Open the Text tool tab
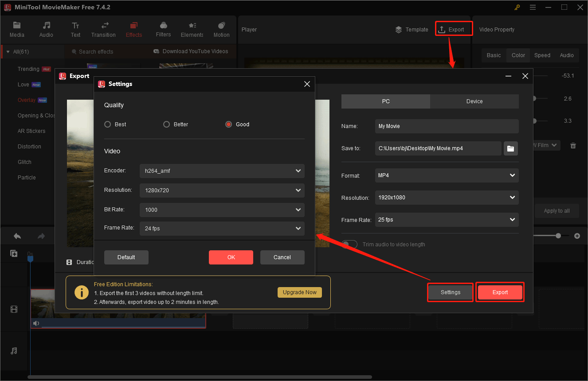Viewport: 588px width, 381px height. (76, 30)
